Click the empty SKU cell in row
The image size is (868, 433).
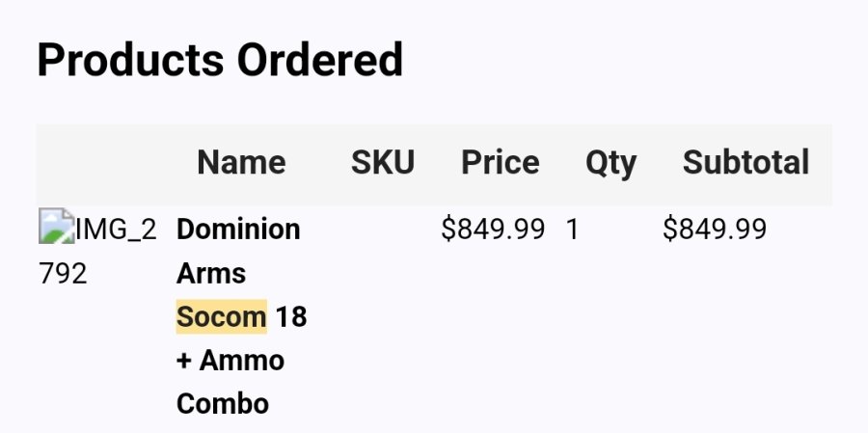(x=383, y=230)
